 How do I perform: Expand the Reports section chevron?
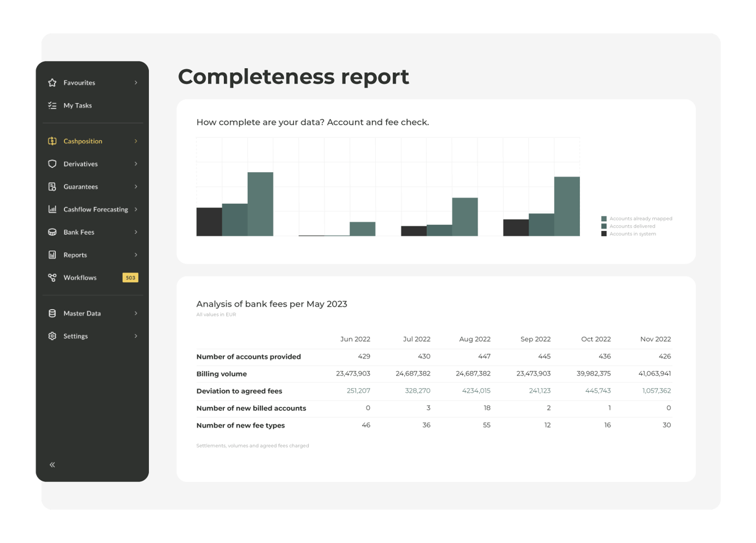coord(135,254)
